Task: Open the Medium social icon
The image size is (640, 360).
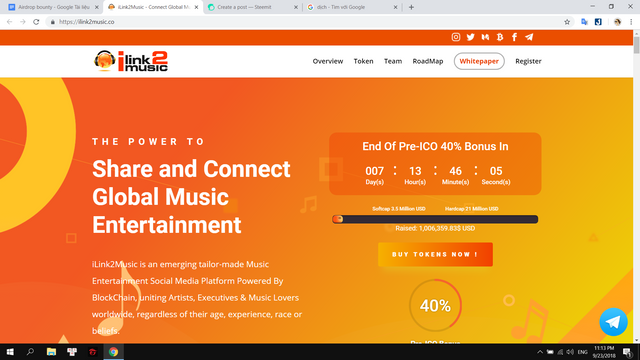Action: point(485,37)
